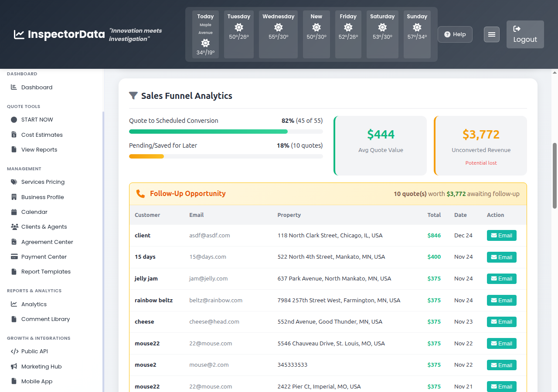Image resolution: width=558 pixels, height=392 pixels.
Task: Select the Calendar icon in the sidebar
Action: [x=14, y=212]
